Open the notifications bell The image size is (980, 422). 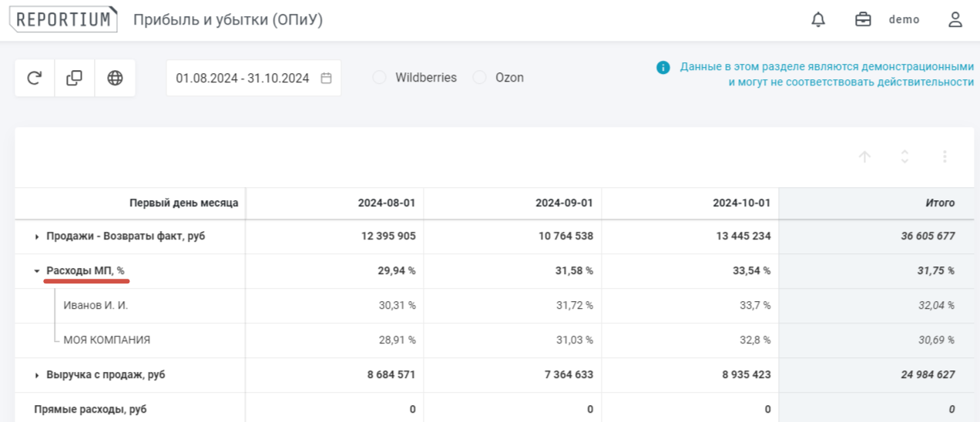(818, 20)
